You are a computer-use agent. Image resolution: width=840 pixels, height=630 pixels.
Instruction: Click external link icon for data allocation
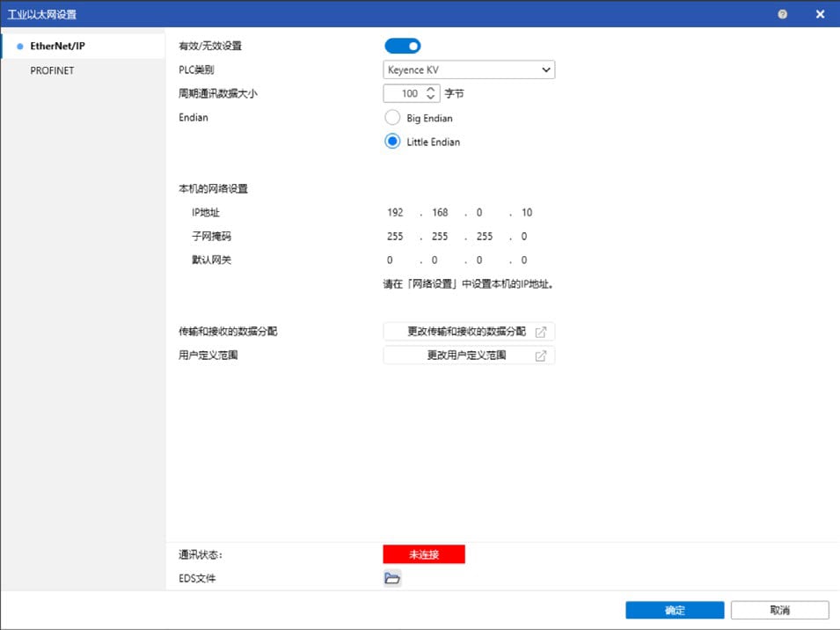coord(541,332)
